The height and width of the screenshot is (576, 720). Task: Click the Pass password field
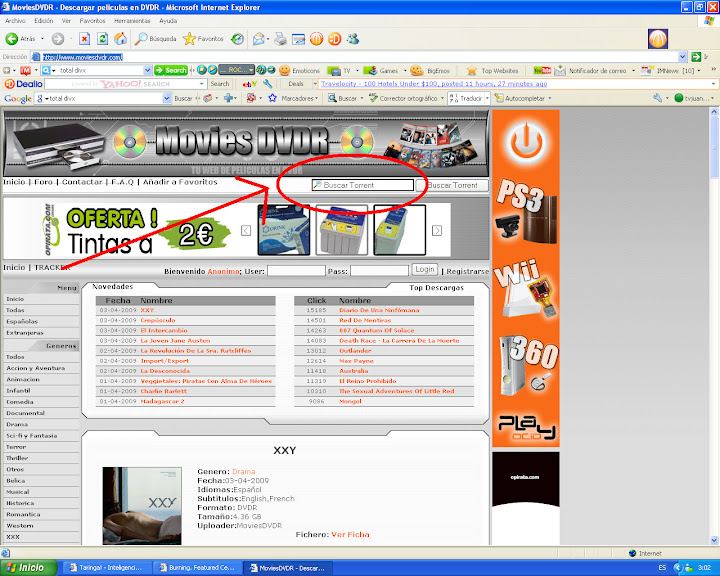tap(379, 271)
